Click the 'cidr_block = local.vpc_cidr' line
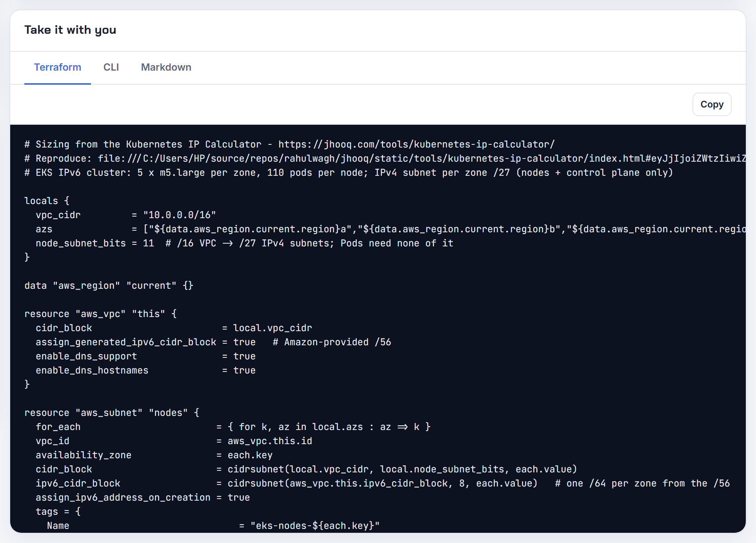The image size is (756, 543). pyautogui.click(x=174, y=328)
